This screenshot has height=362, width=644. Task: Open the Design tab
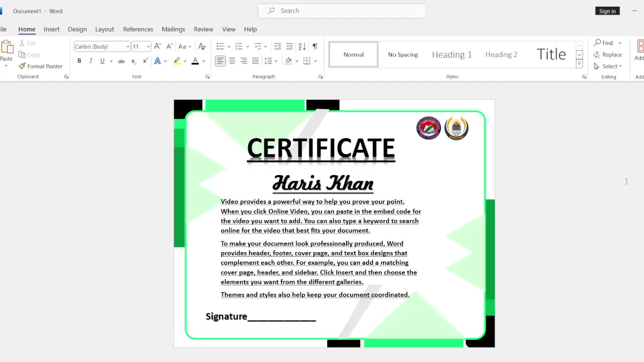[77, 29]
